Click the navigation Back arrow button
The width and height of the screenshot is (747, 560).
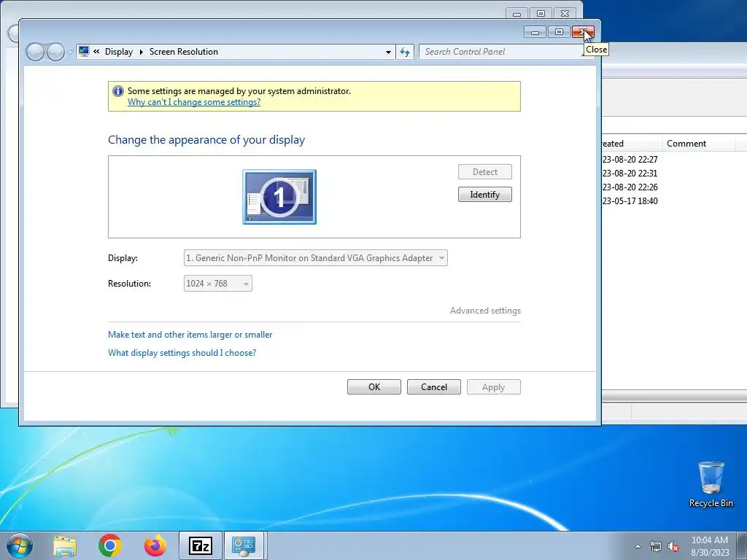click(35, 52)
